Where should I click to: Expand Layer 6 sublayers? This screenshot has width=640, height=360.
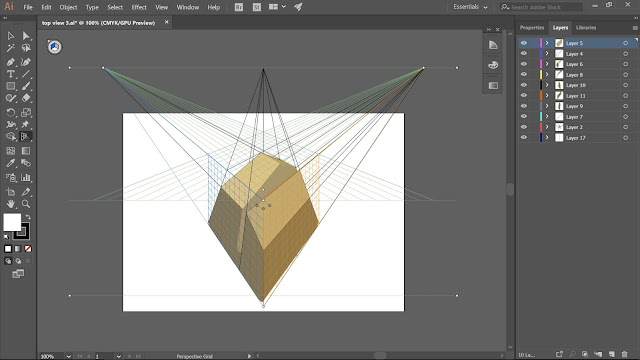[x=547, y=64]
